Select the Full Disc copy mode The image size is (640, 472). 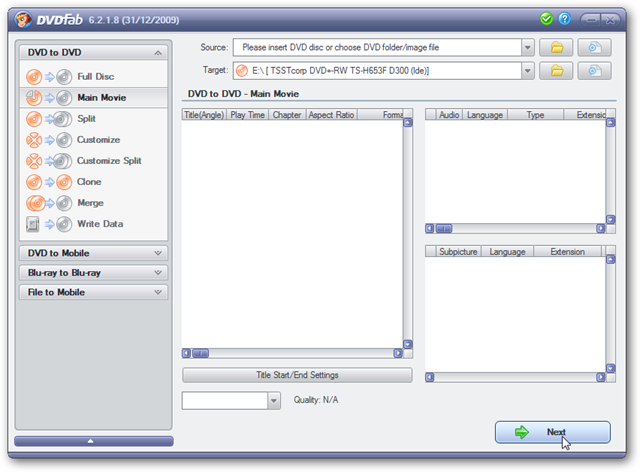[93, 76]
